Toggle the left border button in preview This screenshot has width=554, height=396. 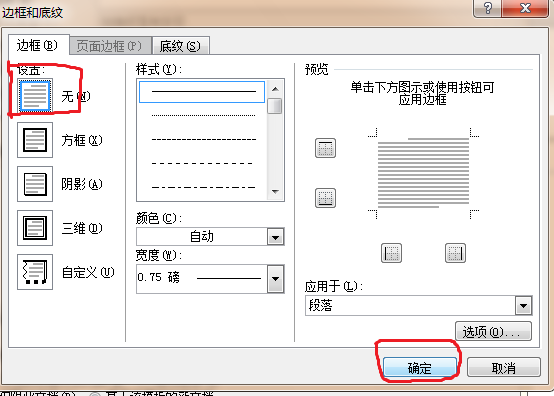click(x=391, y=253)
